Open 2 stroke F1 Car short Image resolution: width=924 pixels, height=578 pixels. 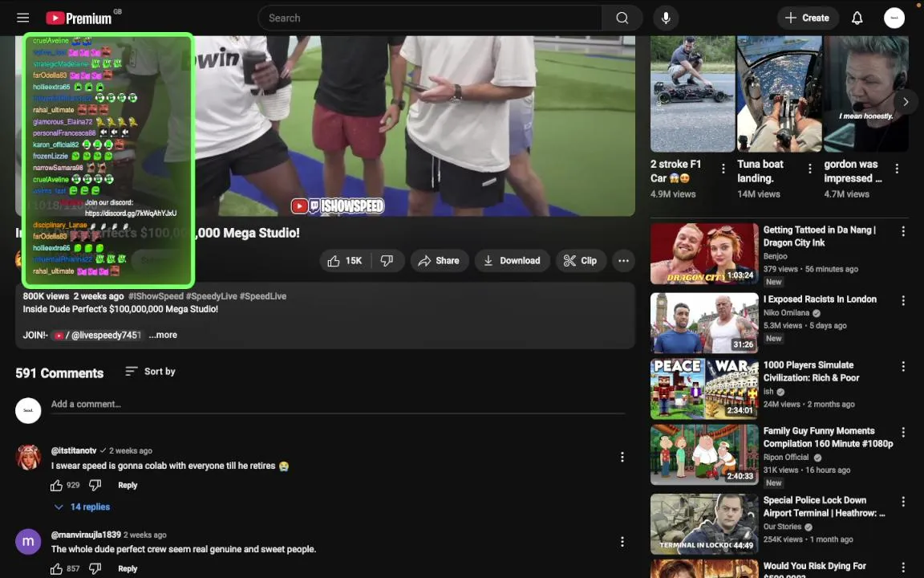tap(692, 95)
